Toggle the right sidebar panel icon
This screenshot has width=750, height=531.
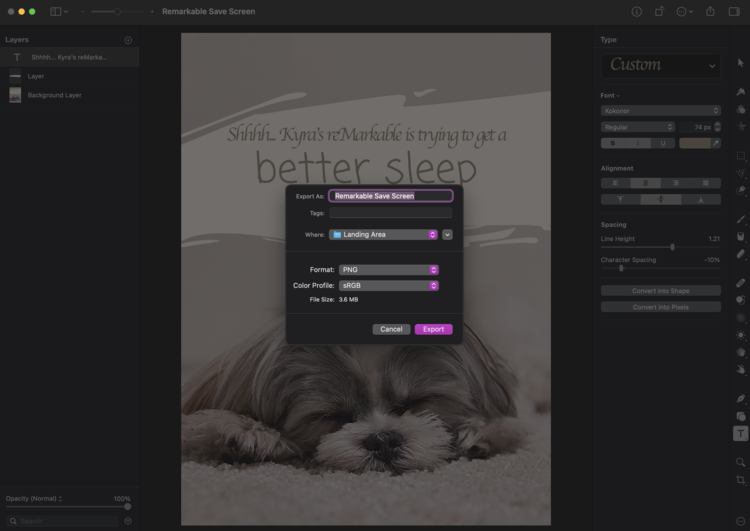734,11
